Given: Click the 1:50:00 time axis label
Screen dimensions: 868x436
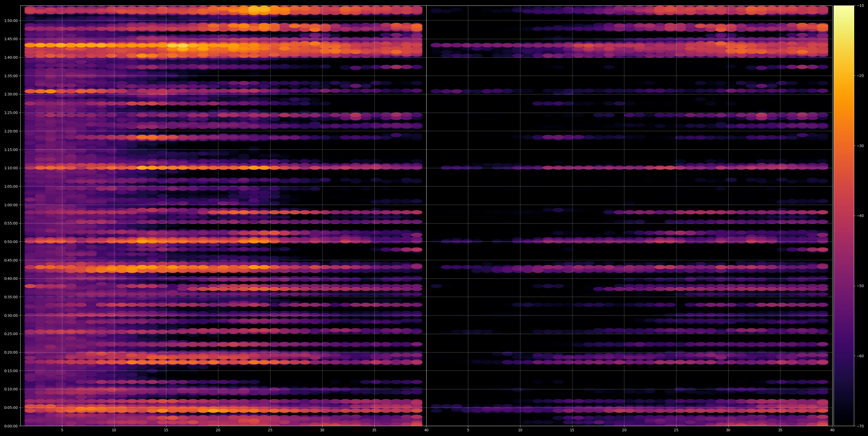Looking at the screenshot, I should click(11, 21).
